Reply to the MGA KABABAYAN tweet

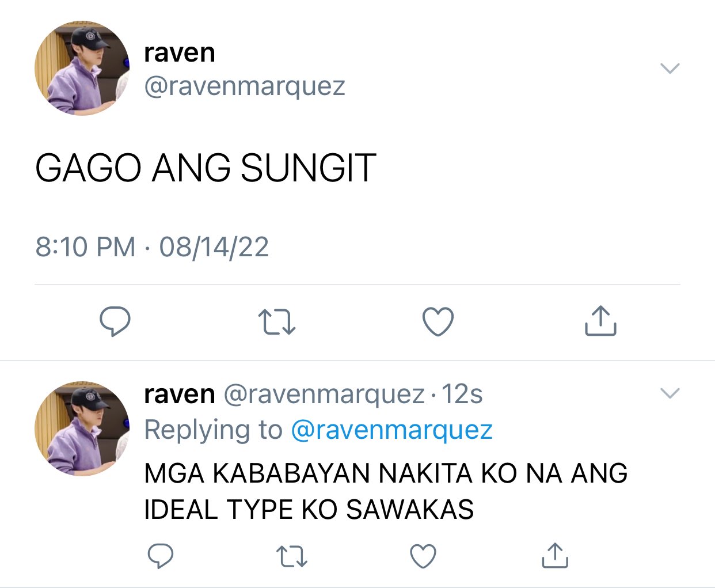point(161,556)
